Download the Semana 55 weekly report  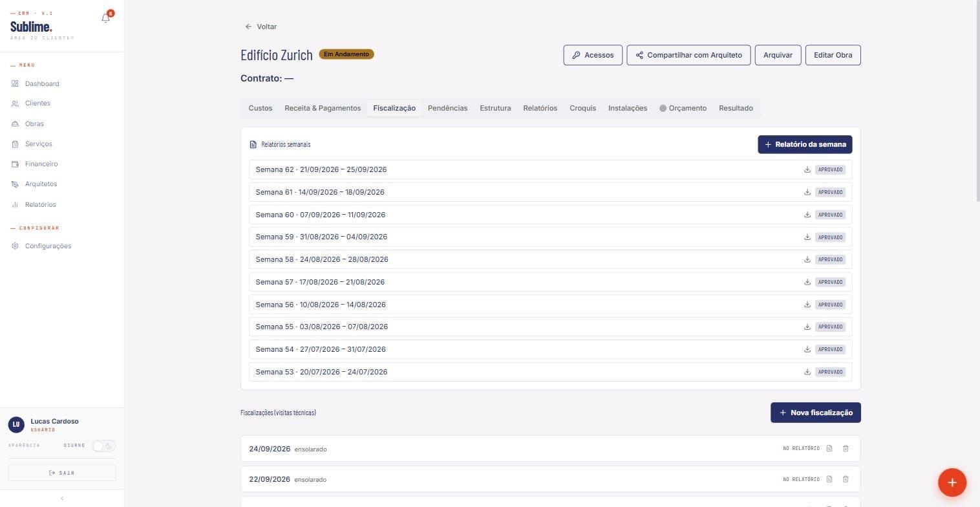807,327
